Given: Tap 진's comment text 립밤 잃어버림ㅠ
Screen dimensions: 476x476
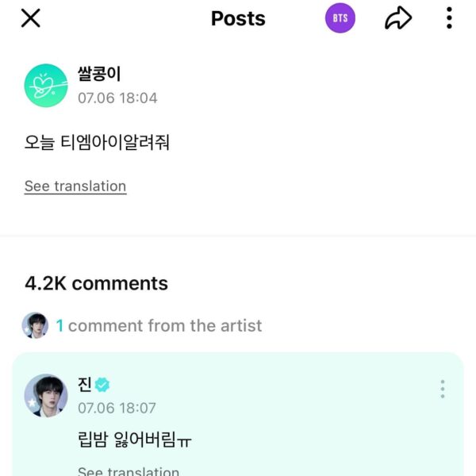Looking at the screenshot, I should [x=135, y=440].
